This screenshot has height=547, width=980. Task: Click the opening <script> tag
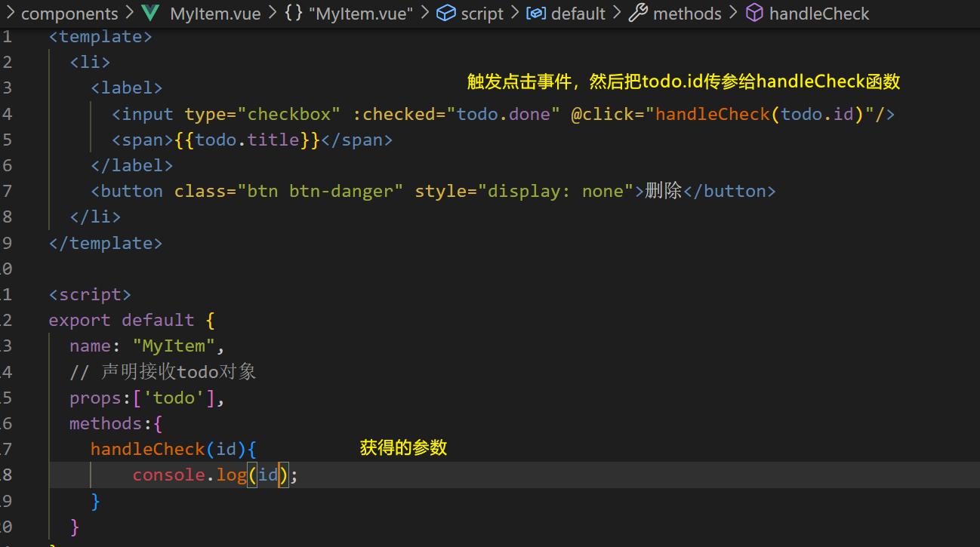point(90,294)
